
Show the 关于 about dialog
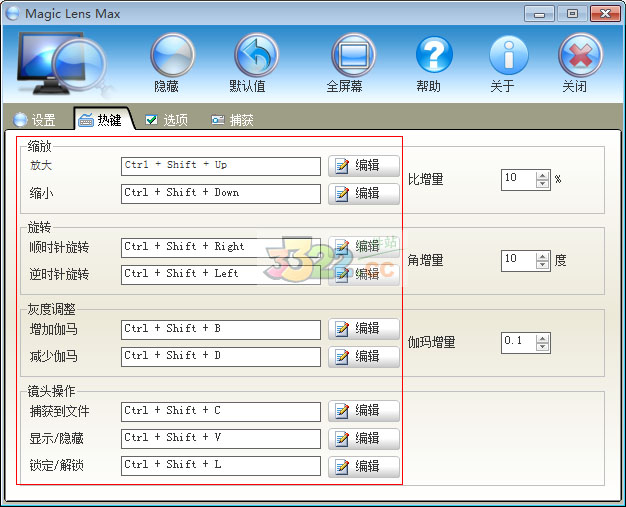pyautogui.click(x=509, y=55)
